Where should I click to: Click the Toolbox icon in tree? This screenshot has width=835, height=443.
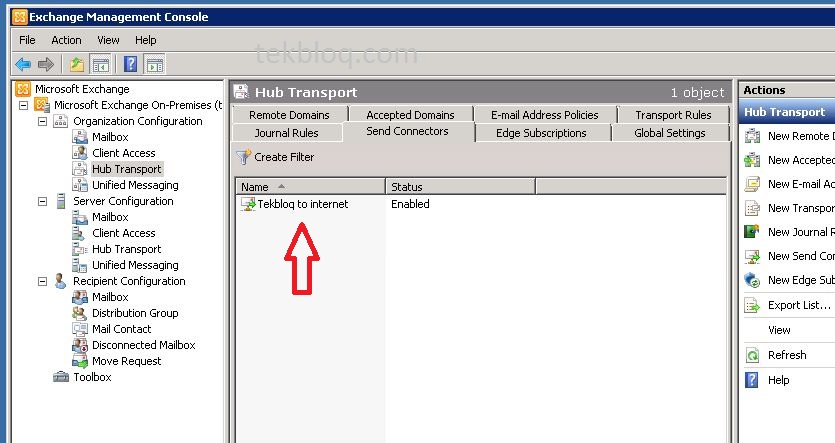[x=61, y=377]
